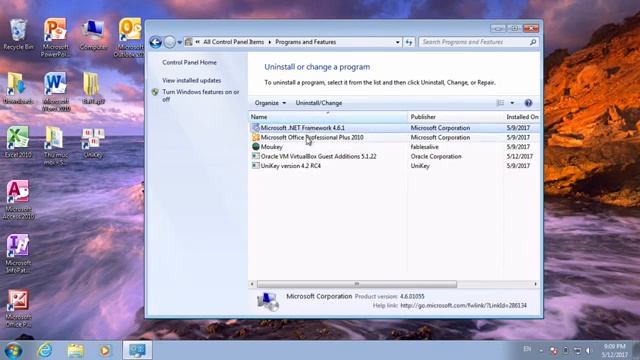Select the Computer desktop icon
The height and width of the screenshot is (360, 640).
tap(93, 35)
